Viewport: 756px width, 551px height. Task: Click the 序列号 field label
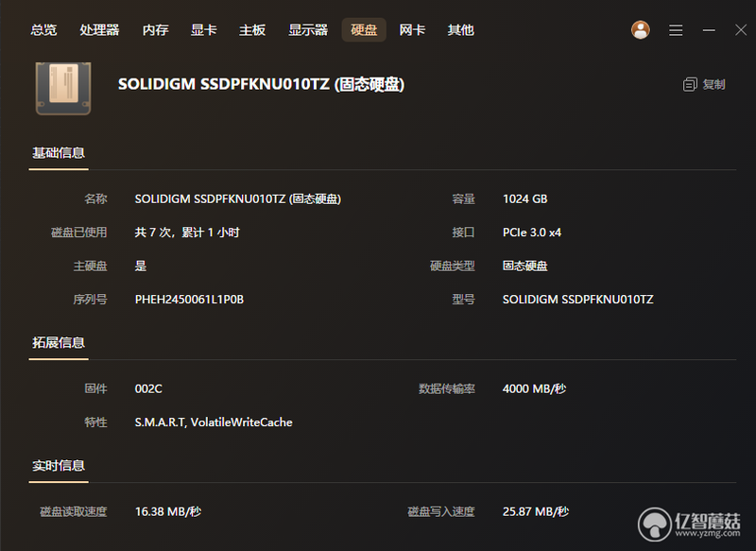(x=90, y=300)
